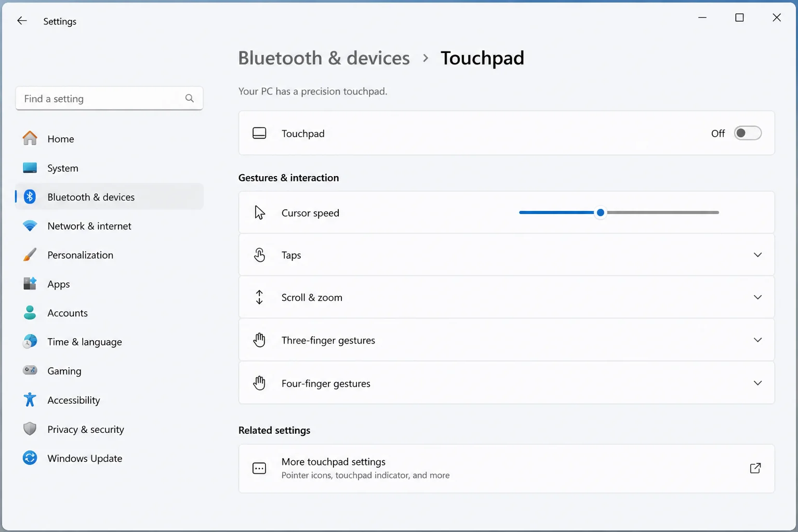Click the Accessibility figure icon
The height and width of the screenshot is (532, 798).
pyautogui.click(x=30, y=400)
